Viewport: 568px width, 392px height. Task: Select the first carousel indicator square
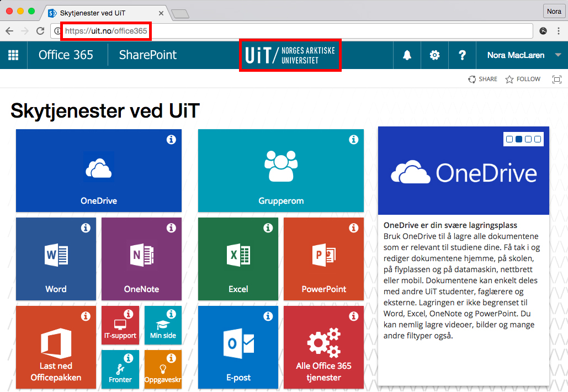(x=509, y=139)
